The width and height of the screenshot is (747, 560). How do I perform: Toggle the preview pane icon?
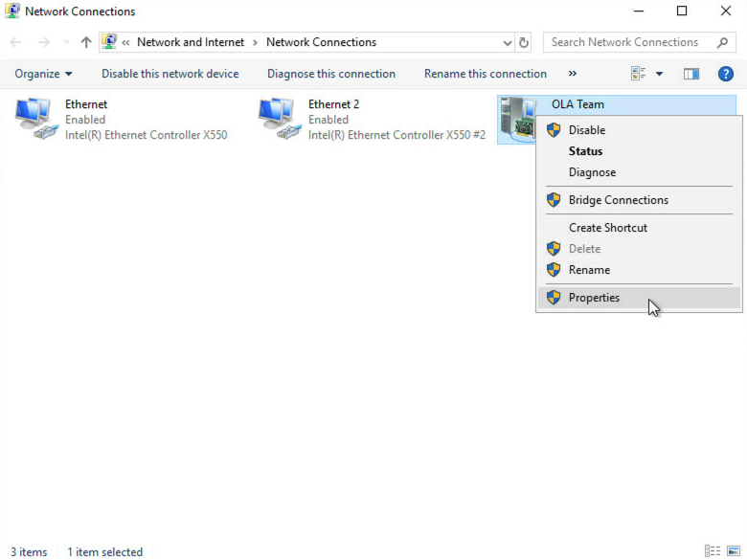point(691,74)
